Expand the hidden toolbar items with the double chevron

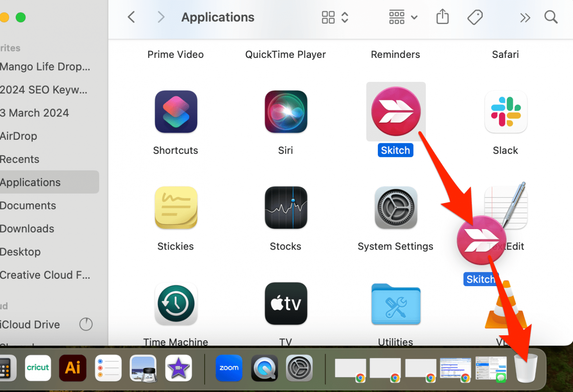(525, 18)
